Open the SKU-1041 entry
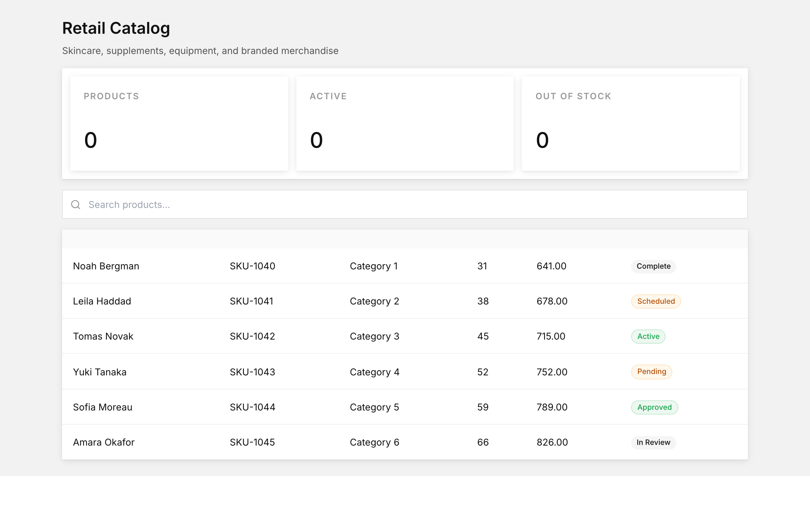The height and width of the screenshot is (532, 810). [x=251, y=301]
